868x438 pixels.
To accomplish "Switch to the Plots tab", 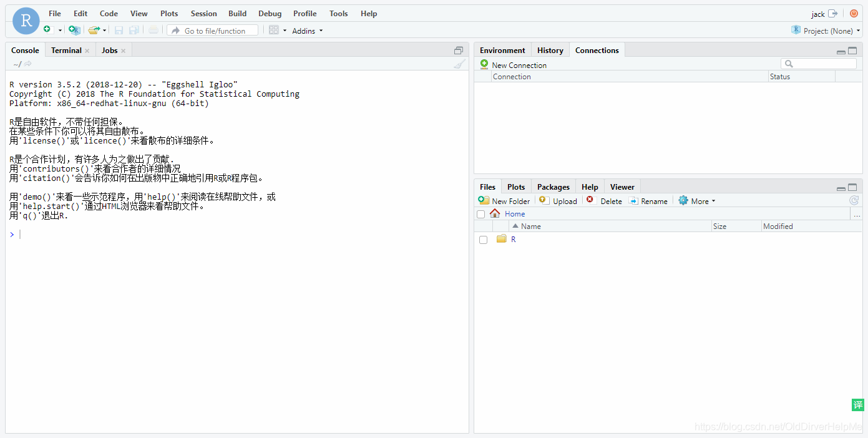I will point(516,187).
